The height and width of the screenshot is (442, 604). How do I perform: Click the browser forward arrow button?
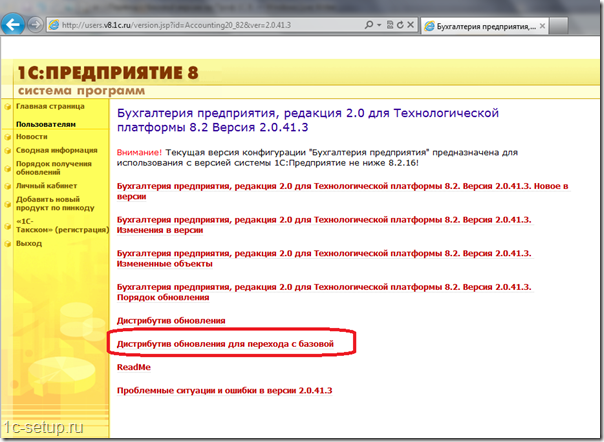(x=35, y=25)
